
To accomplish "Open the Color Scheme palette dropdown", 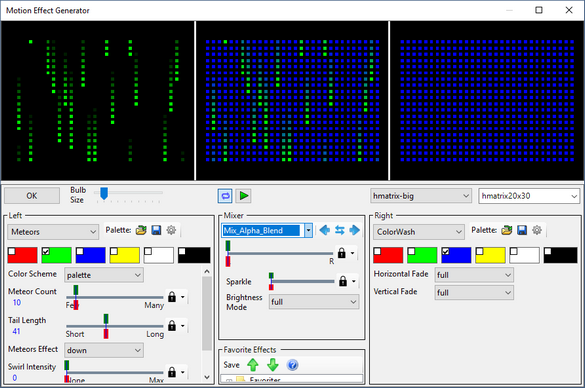I will pyautogui.click(x=104, y=275).
